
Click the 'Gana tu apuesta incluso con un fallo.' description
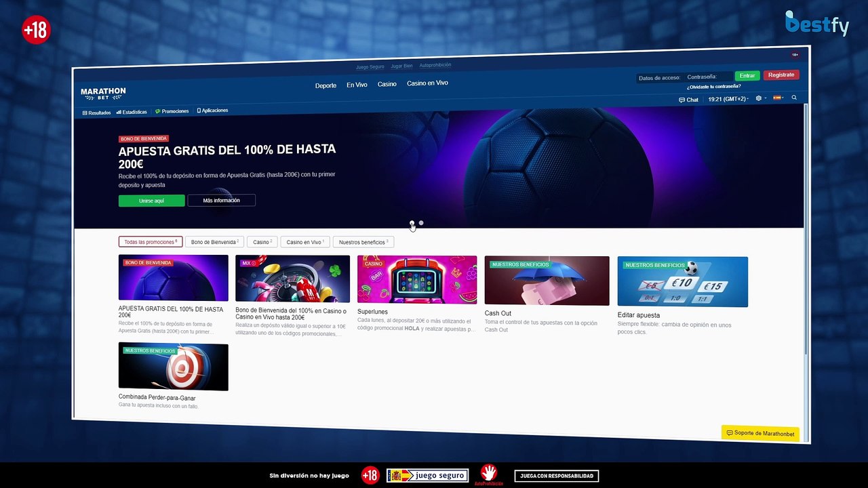tap(158, 406)
